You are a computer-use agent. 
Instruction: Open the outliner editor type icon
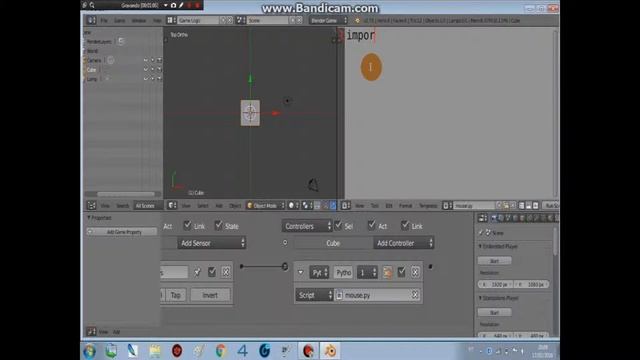point(91,206)
